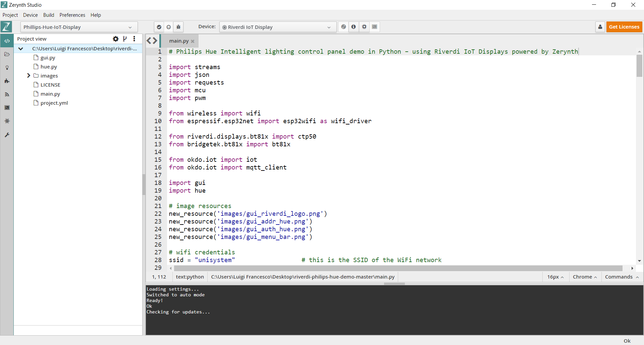Open the packages puzzle sidebar icon
Image resolution: width=644 pixels, height=345 pixels.
pyautogui.click(x=7, y=81)
